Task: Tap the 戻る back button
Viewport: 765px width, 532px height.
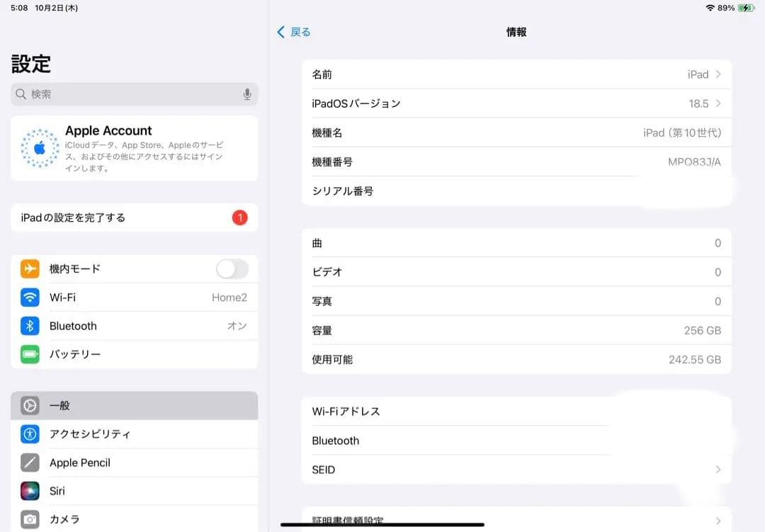Action: 294,32
